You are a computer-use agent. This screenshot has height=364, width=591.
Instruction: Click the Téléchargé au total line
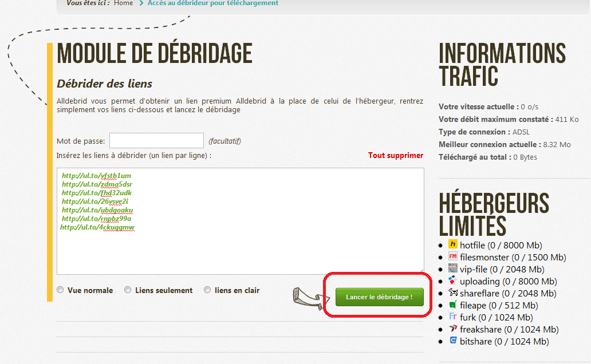(488, 157)
